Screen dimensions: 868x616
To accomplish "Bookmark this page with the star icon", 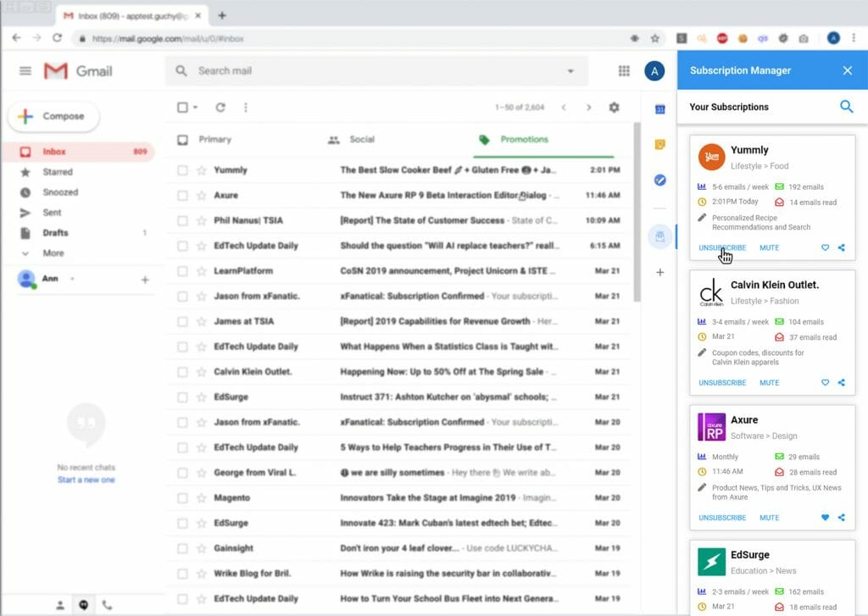I will click(x=655, y=38).
